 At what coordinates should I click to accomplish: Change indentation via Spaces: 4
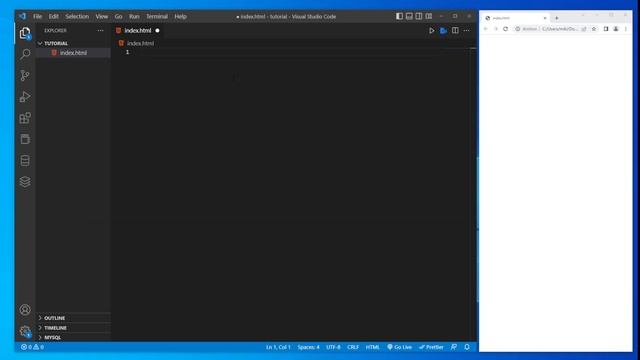(309, 347)
